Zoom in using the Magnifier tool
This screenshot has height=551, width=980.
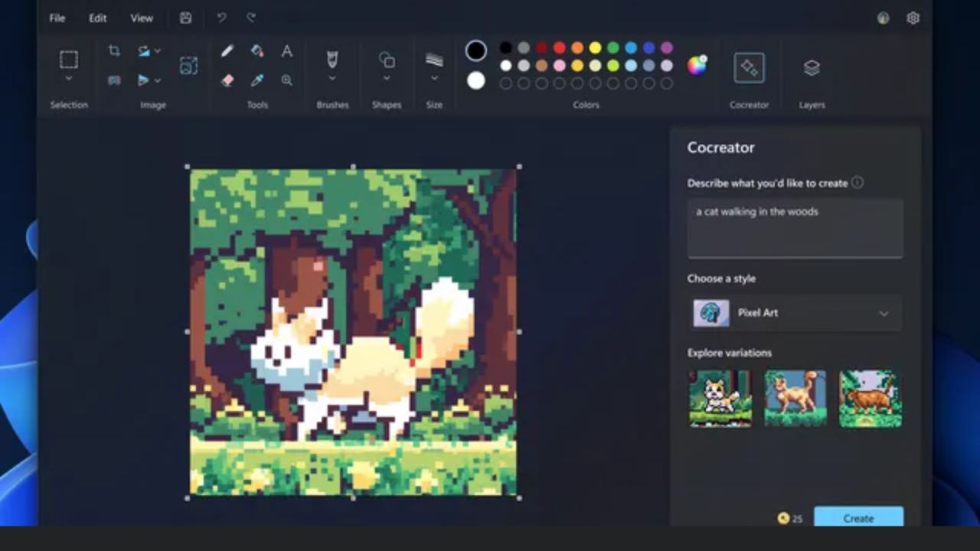[286, 81]
